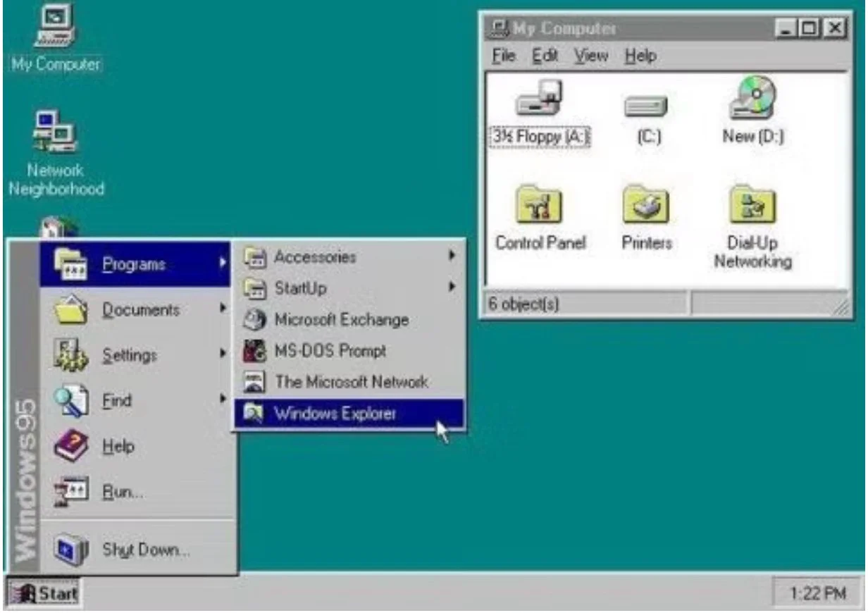Click the My Computer title bar system icon
Viewport: 868px width, 613px height.
[x=499, y=29]
